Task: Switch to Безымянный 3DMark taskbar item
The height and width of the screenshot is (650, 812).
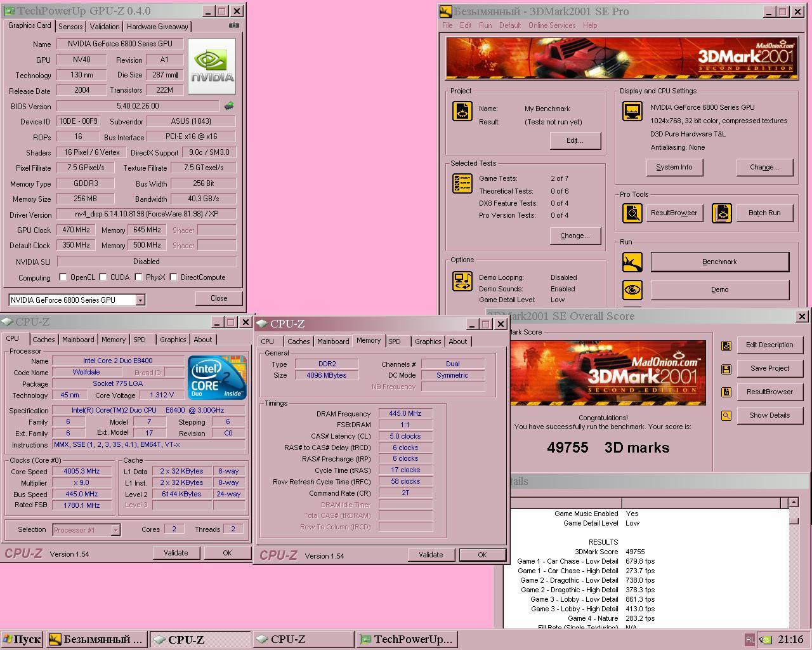Action: tap(96, 639)
